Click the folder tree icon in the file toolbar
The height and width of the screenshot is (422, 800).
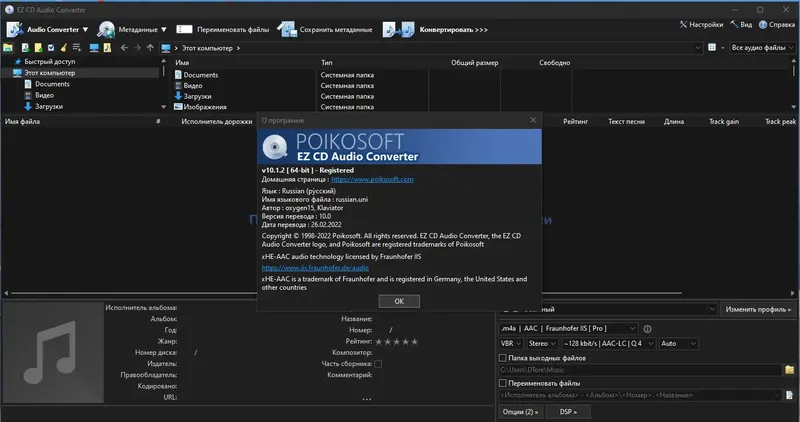pyautogui.click(x=8, y=48)
